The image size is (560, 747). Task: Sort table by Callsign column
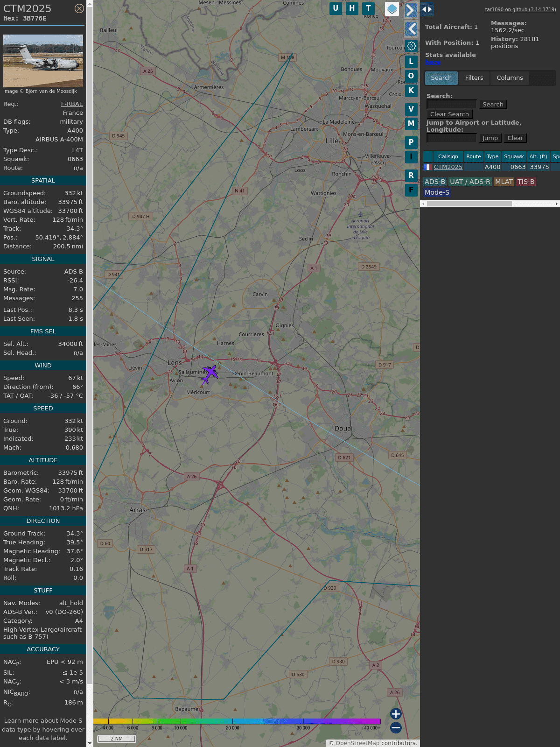(x=448, y=157)
